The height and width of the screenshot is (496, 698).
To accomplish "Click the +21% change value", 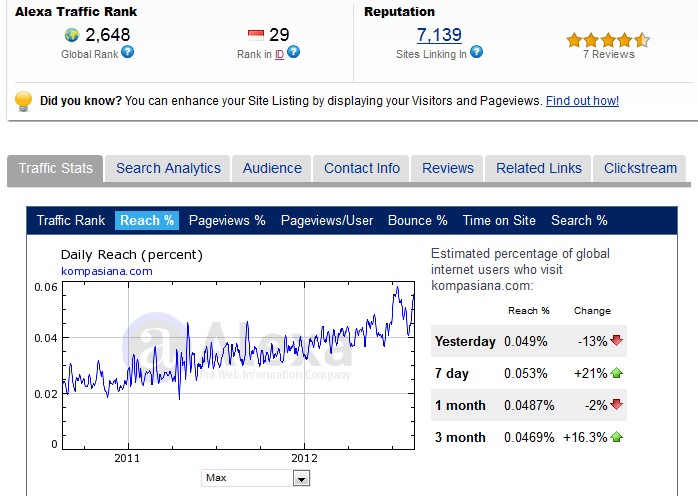I will click(x=591, y=373).
